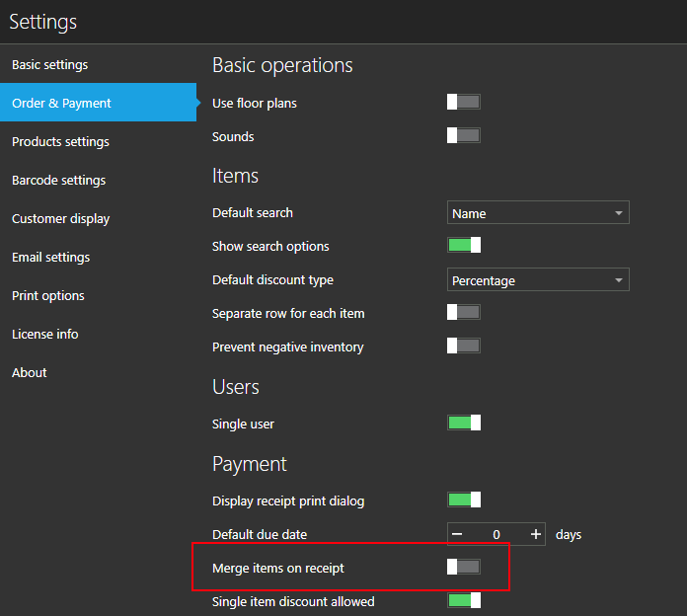
Task: Open the Default search dropdown
Action: [538, 213]
